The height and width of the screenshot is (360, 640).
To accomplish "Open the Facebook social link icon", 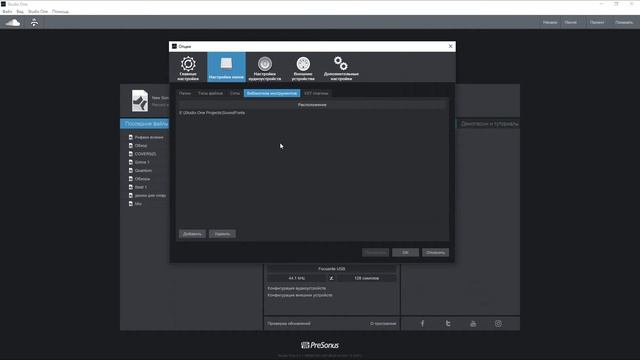I will click(x=422, y=324).
